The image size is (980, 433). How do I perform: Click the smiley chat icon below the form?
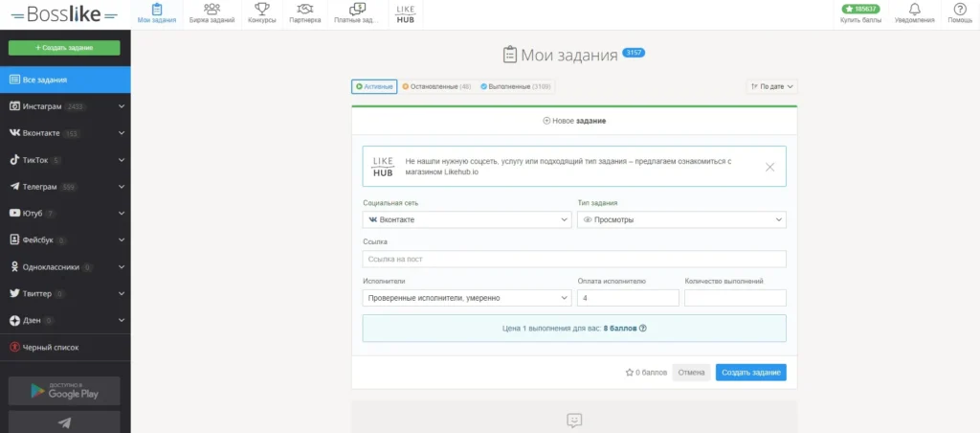[574, 420]
